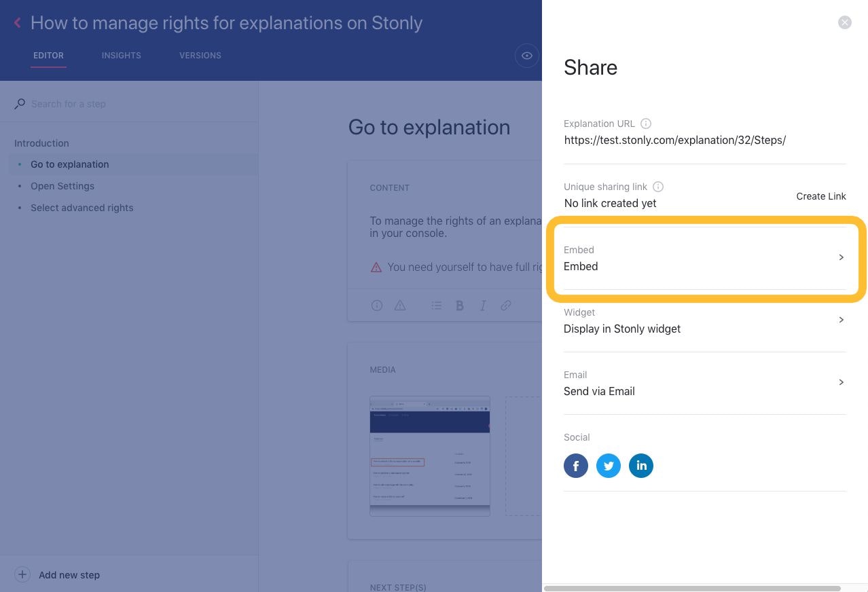Open the Versions tab

(x=200, y=56)
